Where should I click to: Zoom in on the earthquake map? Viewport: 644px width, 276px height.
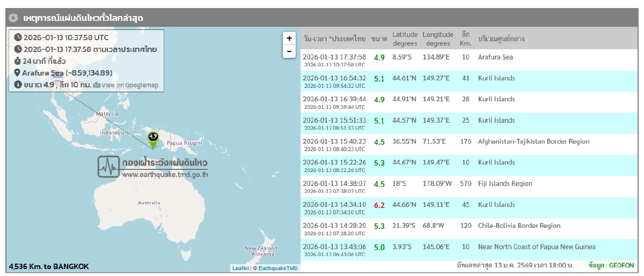(x=289, y=39)
